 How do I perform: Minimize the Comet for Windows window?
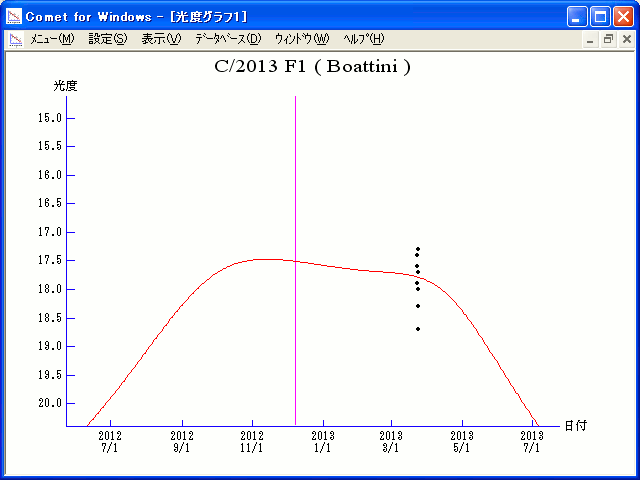click(577, 17)
